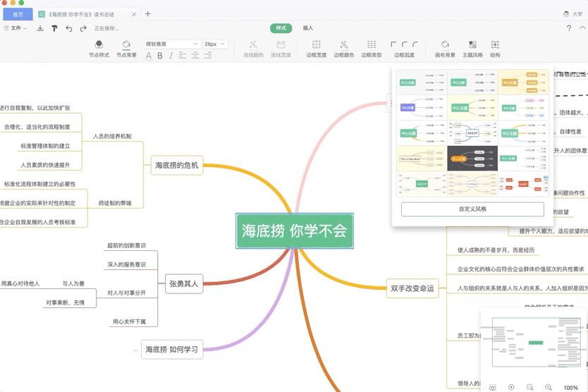This screenshot has height=392, width=588.
Task: Toggle minimap visibility with the eye icon
Action: [x=492, y=387]
